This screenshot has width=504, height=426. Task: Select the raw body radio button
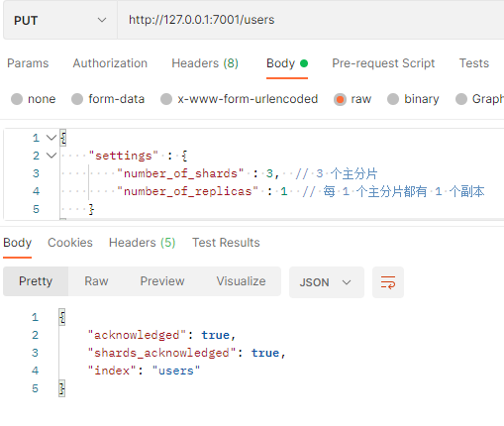coord(340,99)
